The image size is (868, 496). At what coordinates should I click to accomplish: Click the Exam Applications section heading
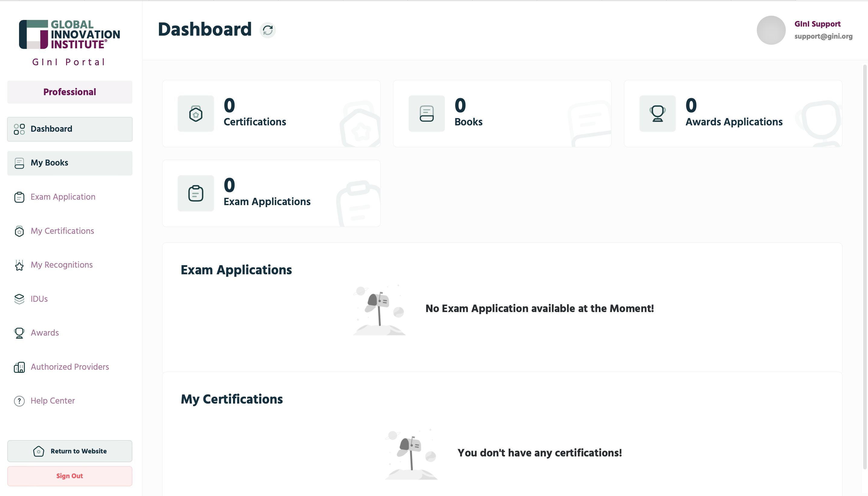(236, 270)
